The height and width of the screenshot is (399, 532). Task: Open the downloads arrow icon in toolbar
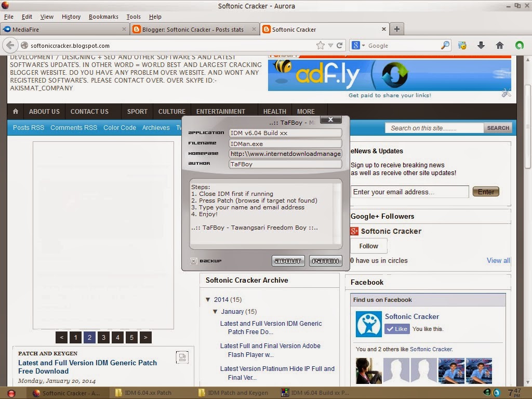(x=481, y=45)
